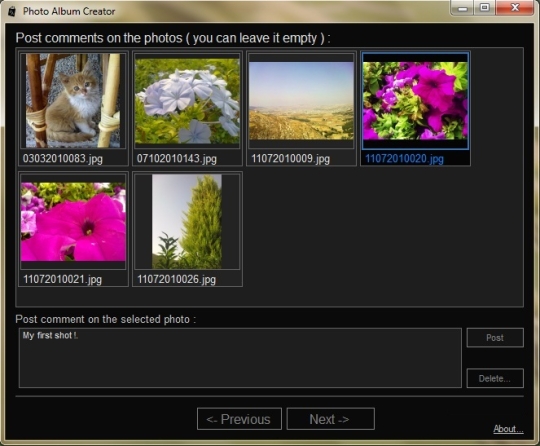The height and width of the screenshot is (446, 540).
Task: Click the filename 11072010021.jpg
Action: (x=62, y=279)
